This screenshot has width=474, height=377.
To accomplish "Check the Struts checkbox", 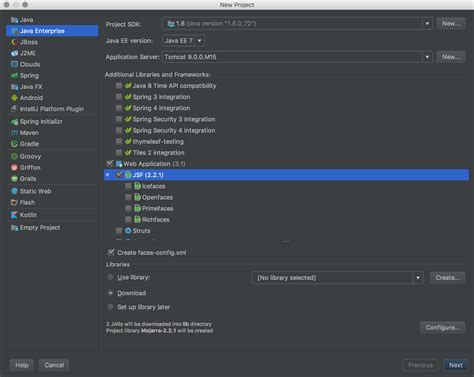I will [119, 231].
